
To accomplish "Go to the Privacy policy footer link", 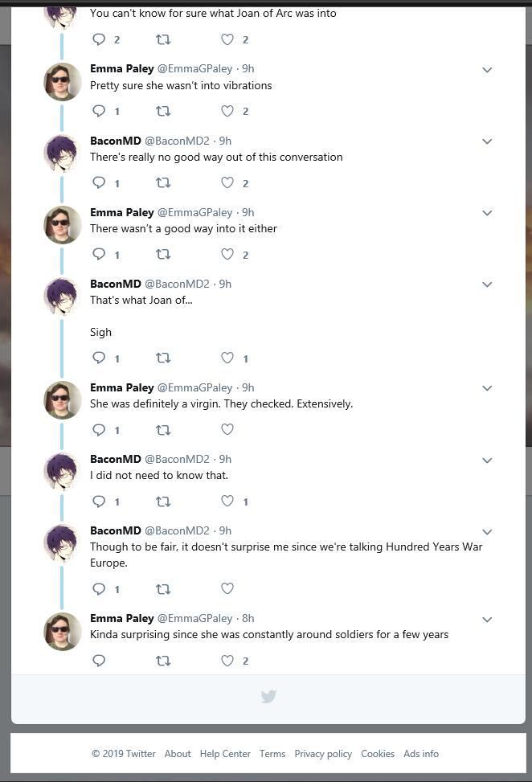I will pos(323,754).
